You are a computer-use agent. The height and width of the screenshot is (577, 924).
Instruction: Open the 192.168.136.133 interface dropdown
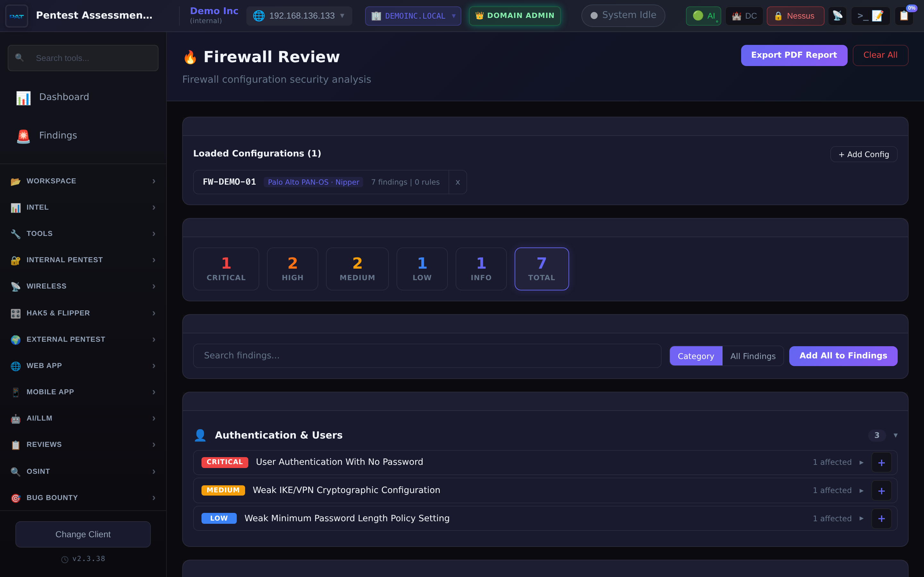point(299,16)
